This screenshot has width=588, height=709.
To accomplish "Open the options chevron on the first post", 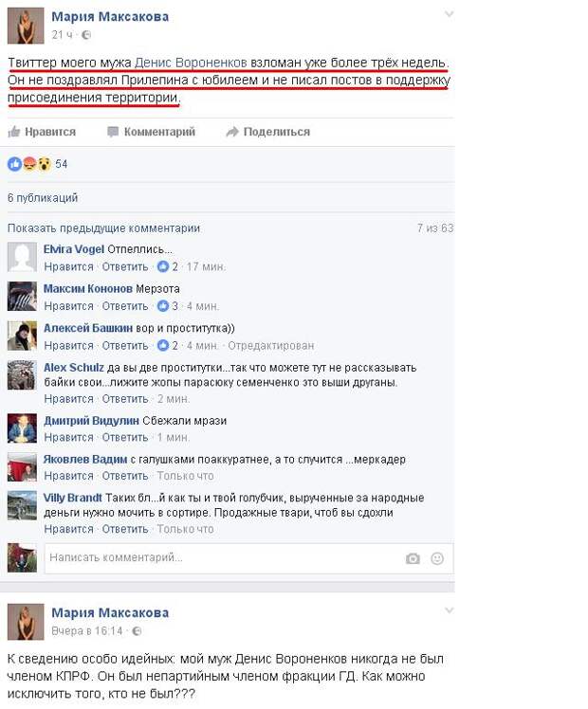I will pyautogui.click(x=449, y=14).
